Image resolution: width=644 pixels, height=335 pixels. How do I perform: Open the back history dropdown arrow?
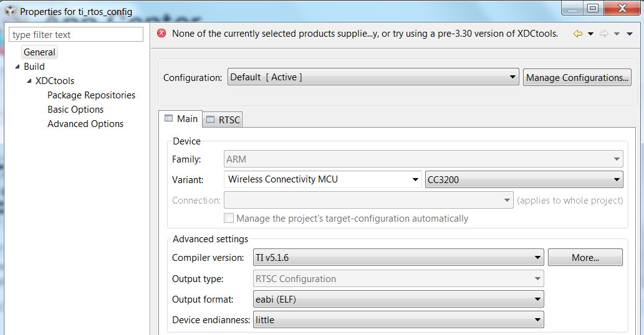point(590,34)
